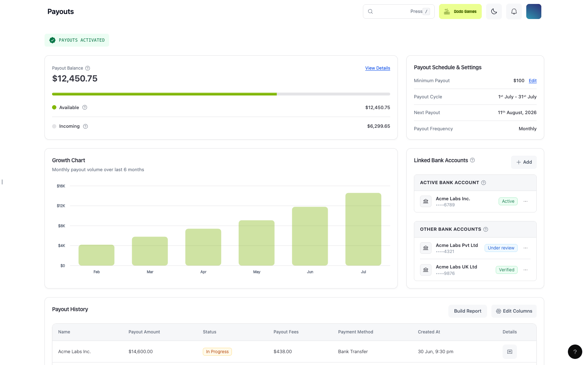The height and width of the screenshot is (365, 588).
Task: Click bank icon for Acme Labs Pvt Ltd
Action: tap(426, 248)
